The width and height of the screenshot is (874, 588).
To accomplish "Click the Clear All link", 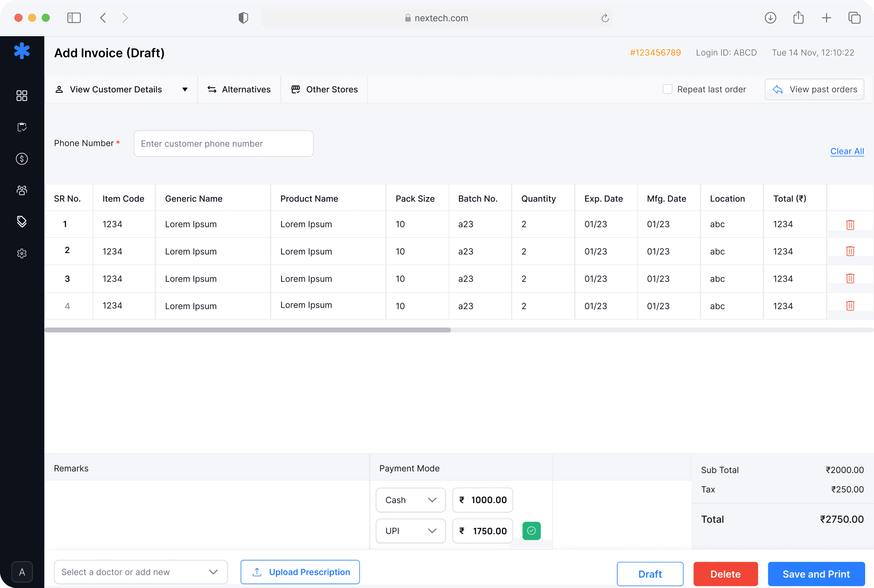I will (847, 151).
